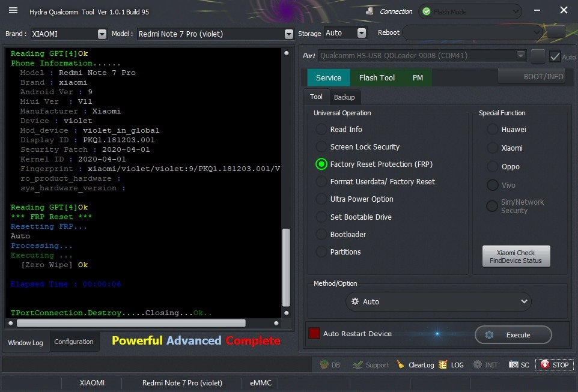
Task: Clear the log with ClearLog broom icon
Action: coord(400,365)
